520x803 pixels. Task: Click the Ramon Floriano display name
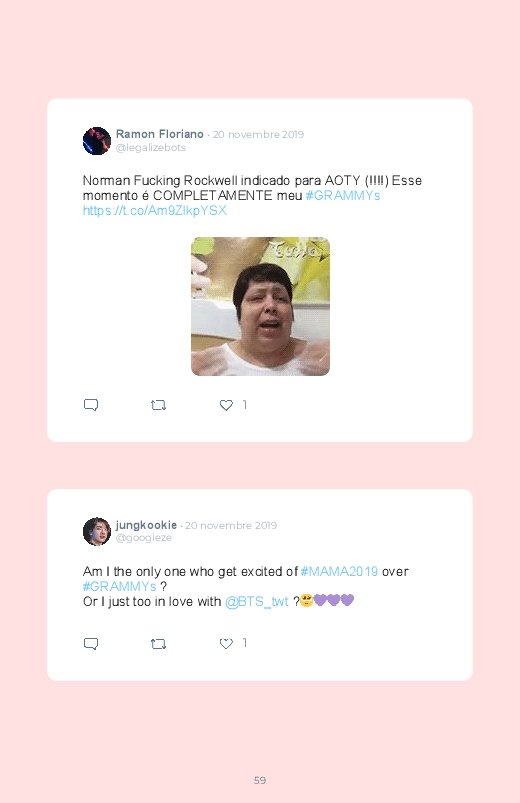160,134
